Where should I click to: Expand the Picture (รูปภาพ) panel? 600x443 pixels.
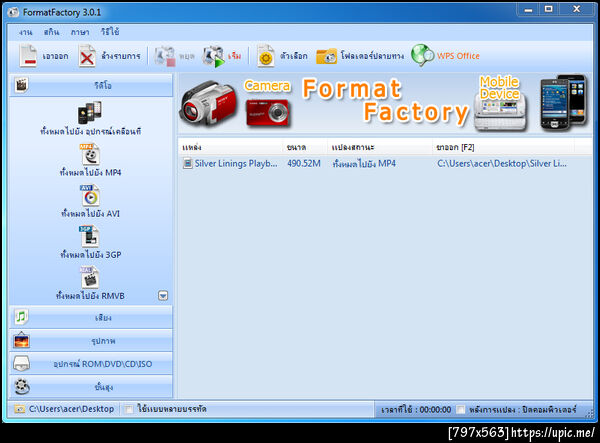[91, 340]
